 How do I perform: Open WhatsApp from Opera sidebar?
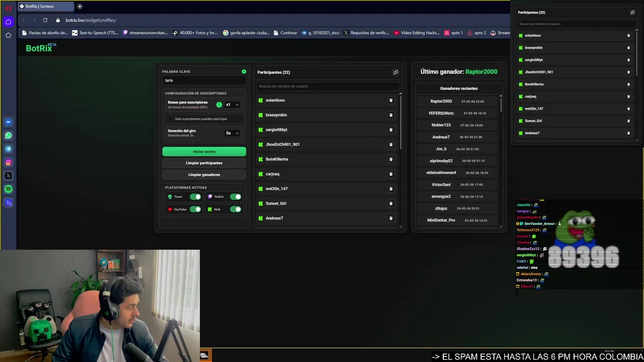(9, 135)
